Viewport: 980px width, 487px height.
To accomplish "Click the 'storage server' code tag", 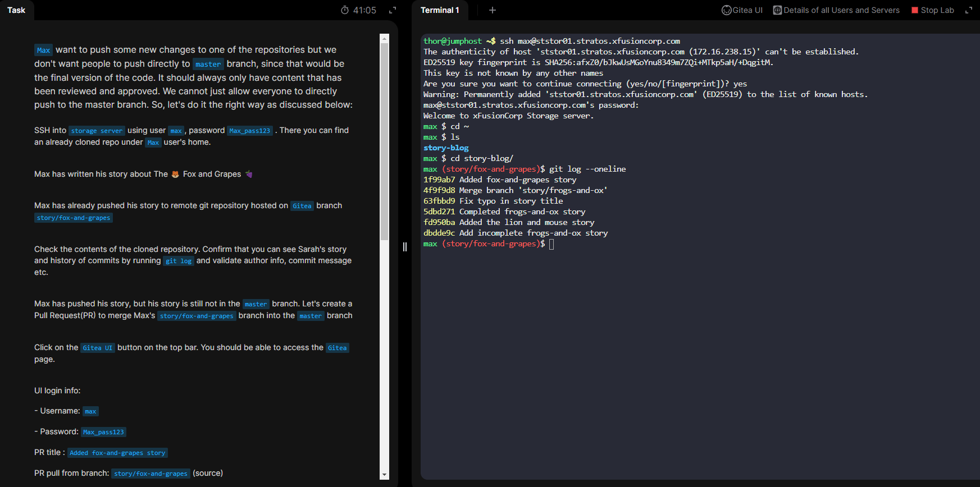I will (x=97, y=131).
